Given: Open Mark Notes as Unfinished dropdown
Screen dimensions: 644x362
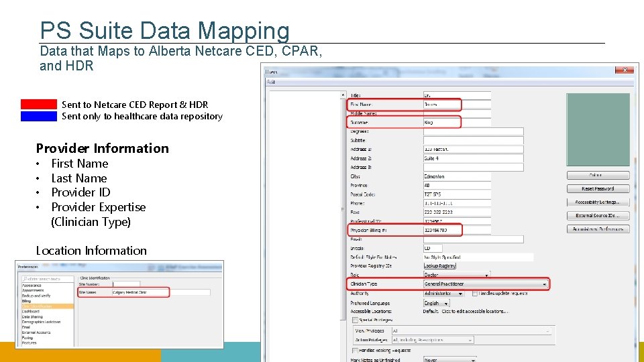Looking at the screenshot, I should pyautogui.click(x=449, y=359).
